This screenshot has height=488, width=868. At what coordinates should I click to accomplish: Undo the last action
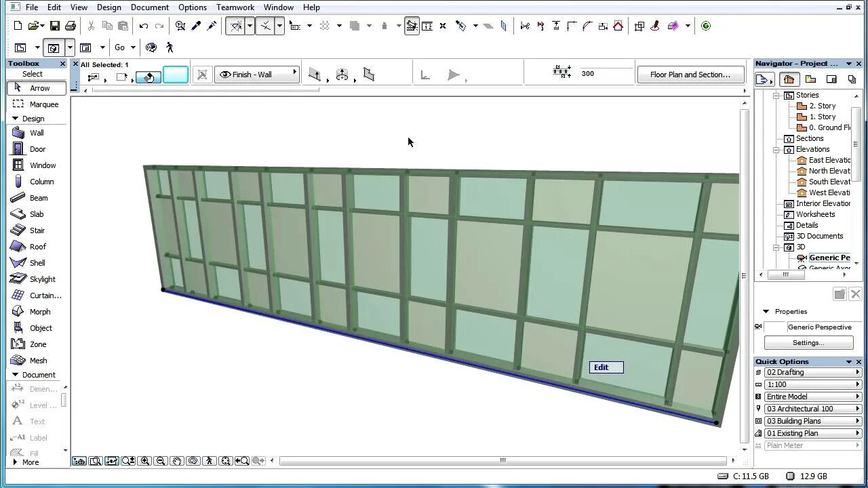(144, 26)
